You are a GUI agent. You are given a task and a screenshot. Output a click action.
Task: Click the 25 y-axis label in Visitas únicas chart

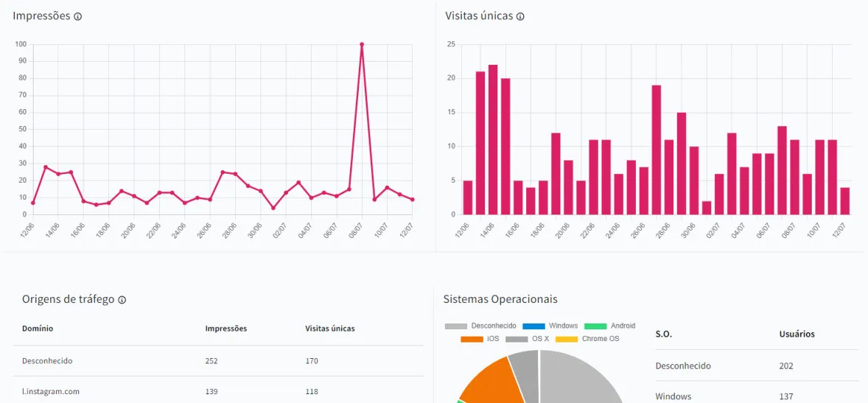[x=451, y=44]
